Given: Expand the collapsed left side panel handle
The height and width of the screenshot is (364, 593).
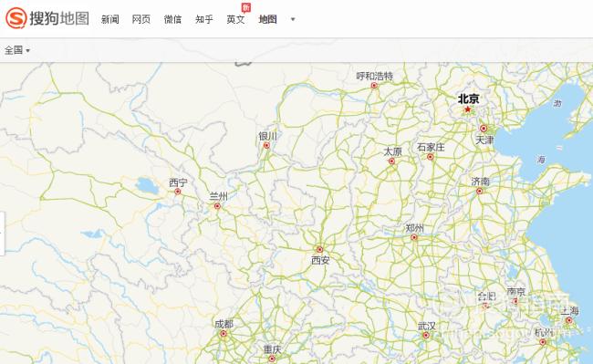Looking at the screenshot, I should pyautogui.click(x=2, y=234).
